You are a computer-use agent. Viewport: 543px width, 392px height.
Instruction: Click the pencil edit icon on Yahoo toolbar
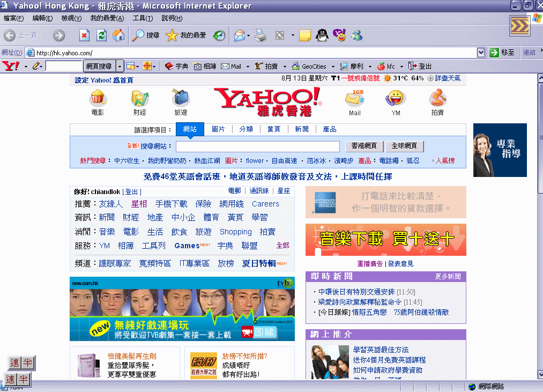tap(36, 66)
